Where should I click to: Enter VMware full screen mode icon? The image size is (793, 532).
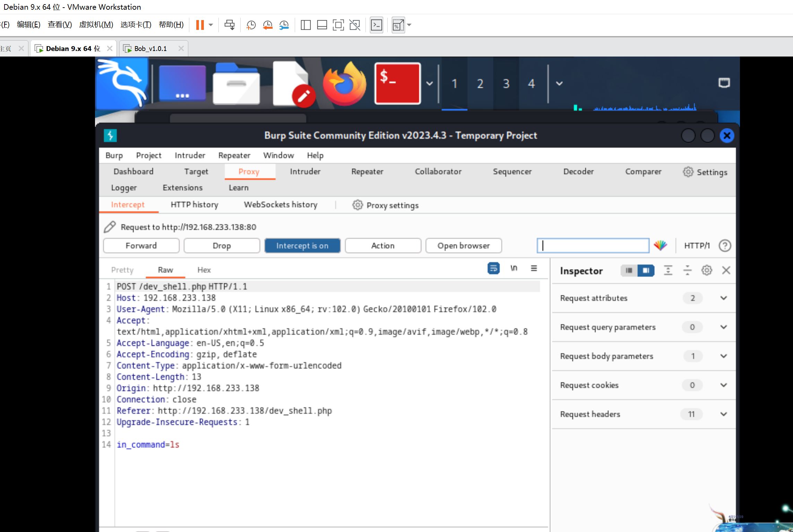[338, 25]
